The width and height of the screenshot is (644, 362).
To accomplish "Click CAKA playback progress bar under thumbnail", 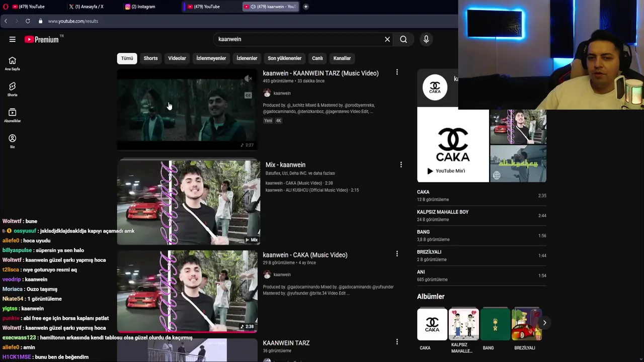I will point(187,331).
